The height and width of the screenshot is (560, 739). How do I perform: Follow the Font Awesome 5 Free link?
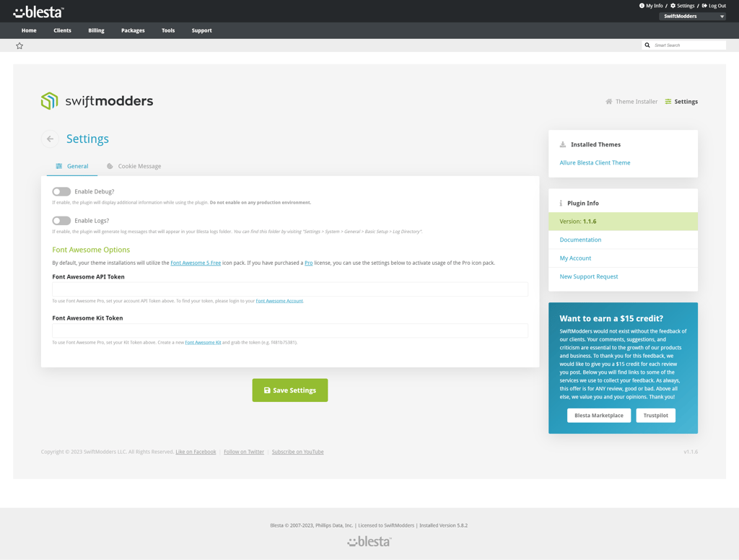196,263
